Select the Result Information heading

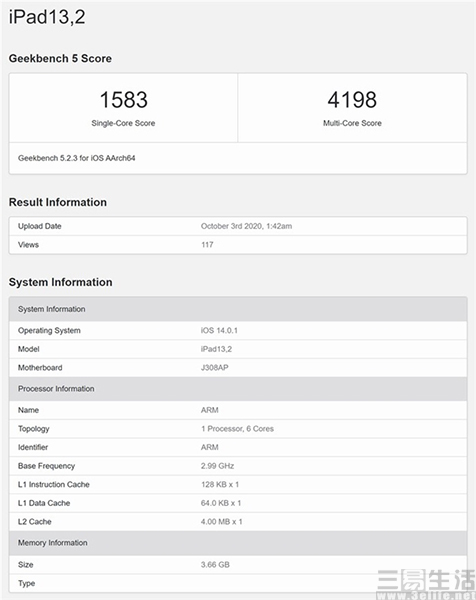click(x=58, y=202)
